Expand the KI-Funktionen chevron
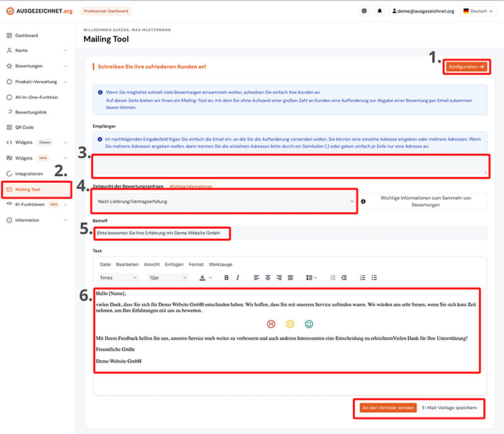 (66, 205)
